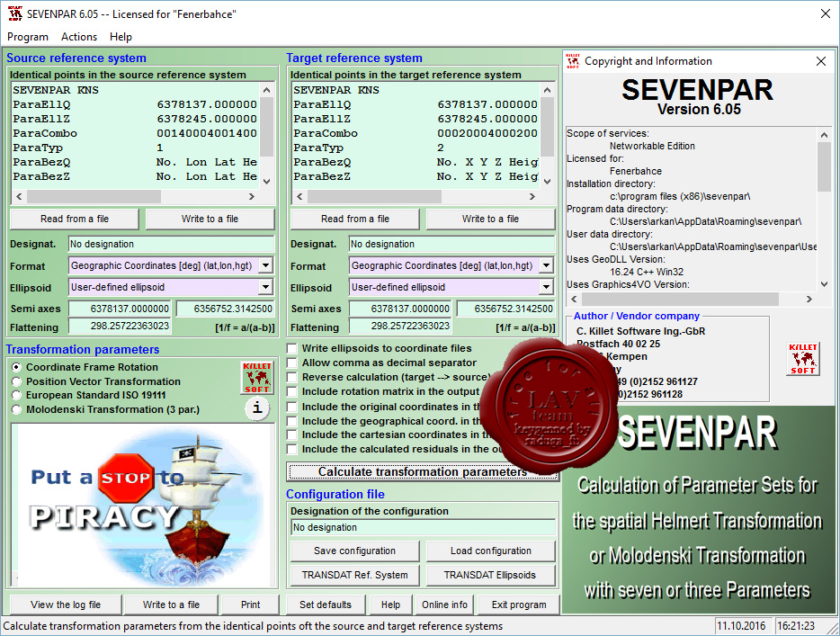Open the Program menu
Viewport: 840px width, 636px height.
(27, 37)
